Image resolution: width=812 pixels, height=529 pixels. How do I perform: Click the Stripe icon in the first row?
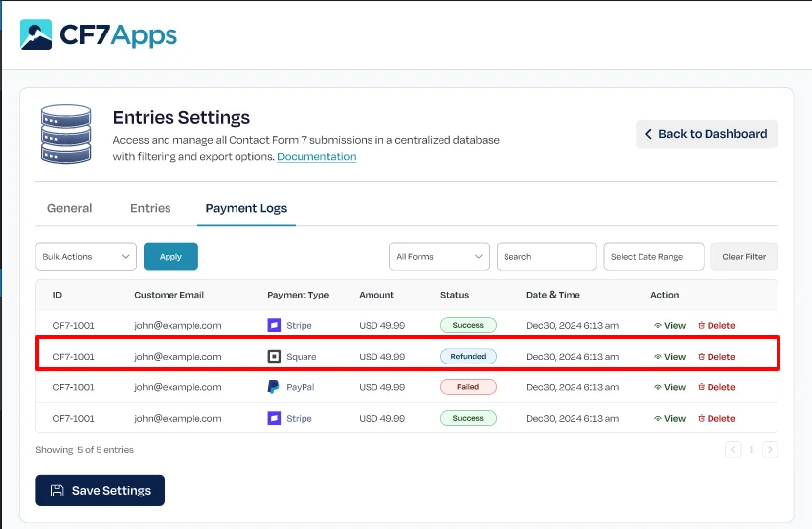tap(274, 325)
